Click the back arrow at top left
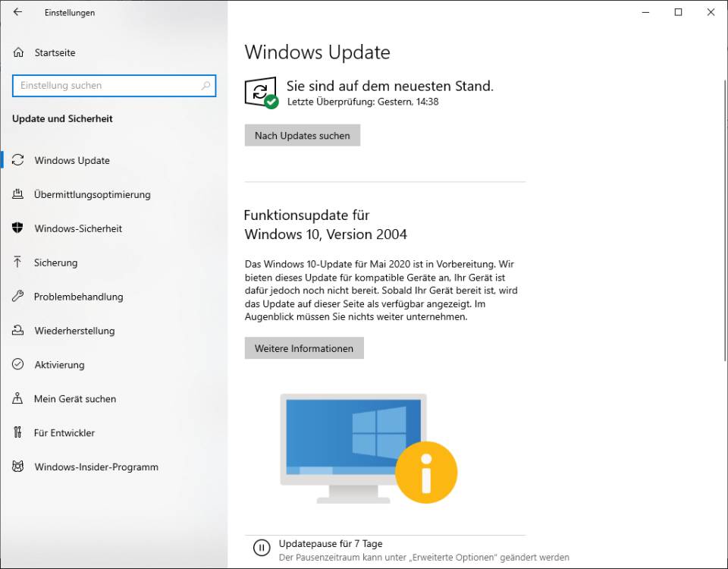 point(16,12)
